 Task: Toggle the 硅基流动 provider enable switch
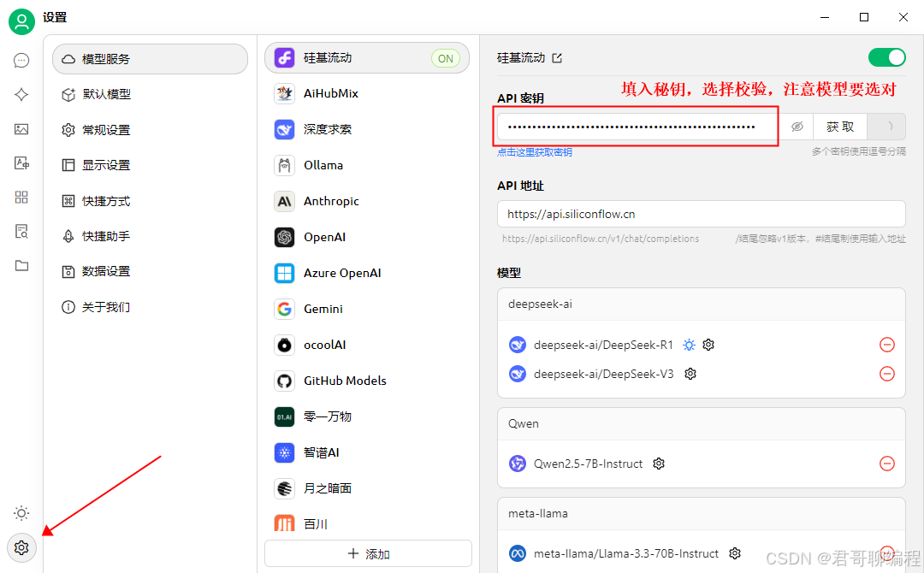click(x=887, y=57)
